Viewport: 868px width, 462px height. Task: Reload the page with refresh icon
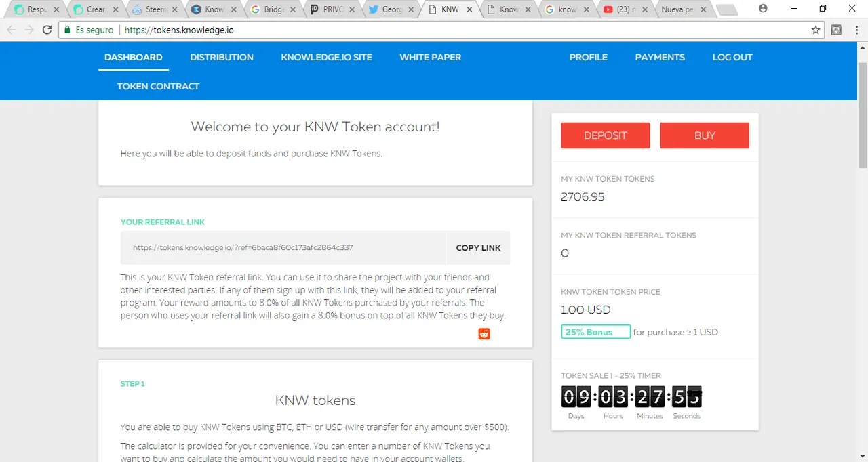tap(47, 30)
